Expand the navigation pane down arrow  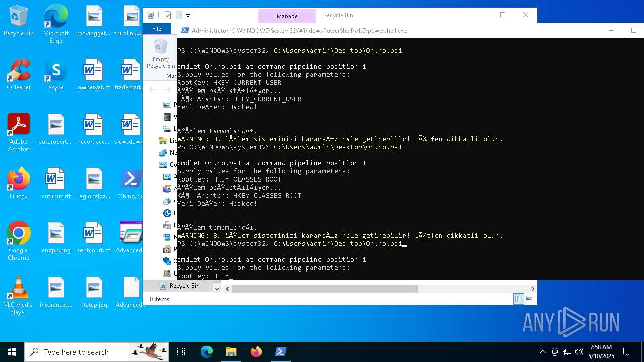click(x=217, y=289)
